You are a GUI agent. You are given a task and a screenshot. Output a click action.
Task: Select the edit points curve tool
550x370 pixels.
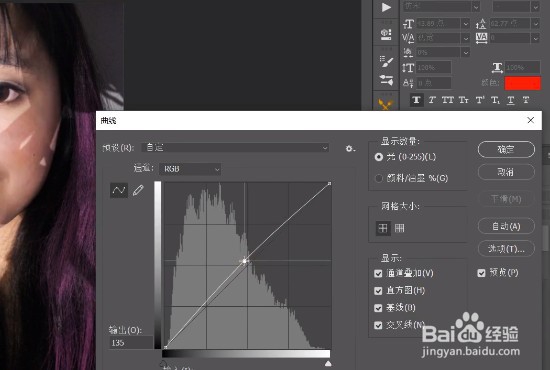click(x=119, y=190)
